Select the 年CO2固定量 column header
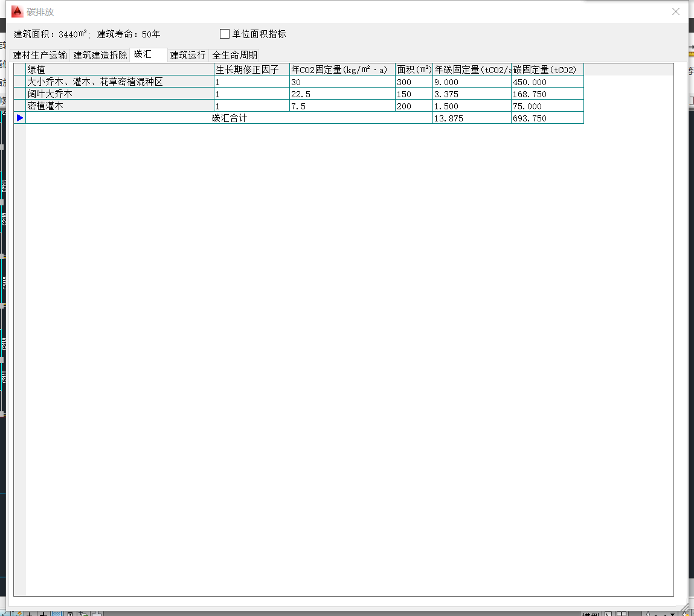The image size is (694, 616). point(342,69)
